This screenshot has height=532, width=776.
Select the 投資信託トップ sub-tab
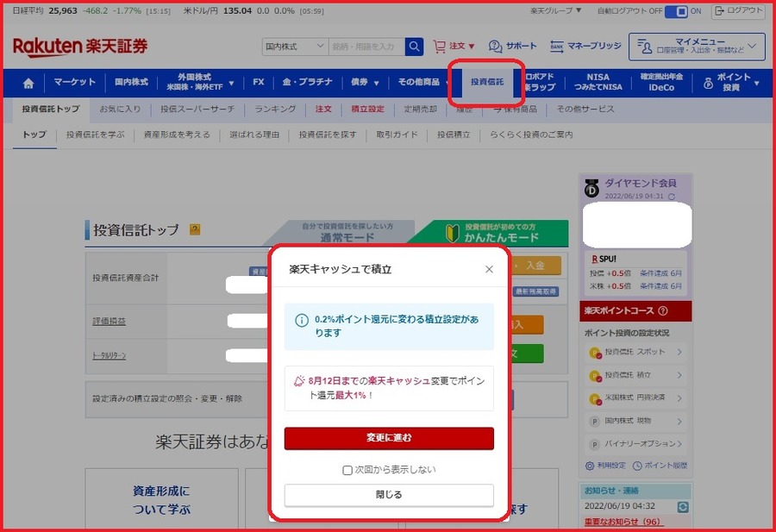[x=51, y=110]
